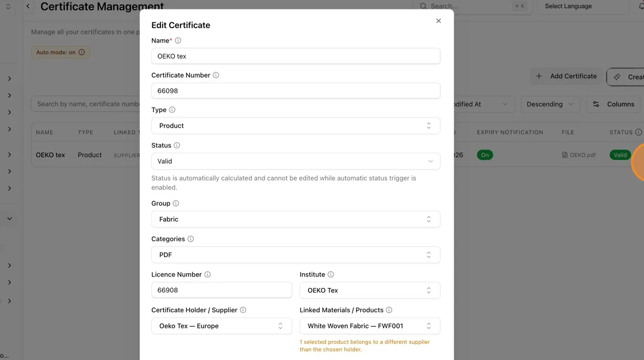Click the top Search bar
This screenshot has height=360, width=644.
tap(472, 6)
